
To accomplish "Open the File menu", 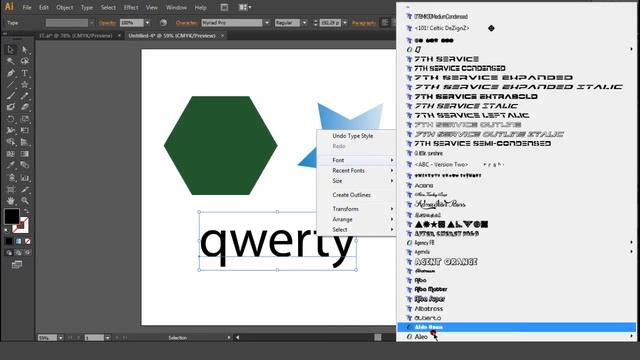I will pyautogui.click(x=27, y=7).
